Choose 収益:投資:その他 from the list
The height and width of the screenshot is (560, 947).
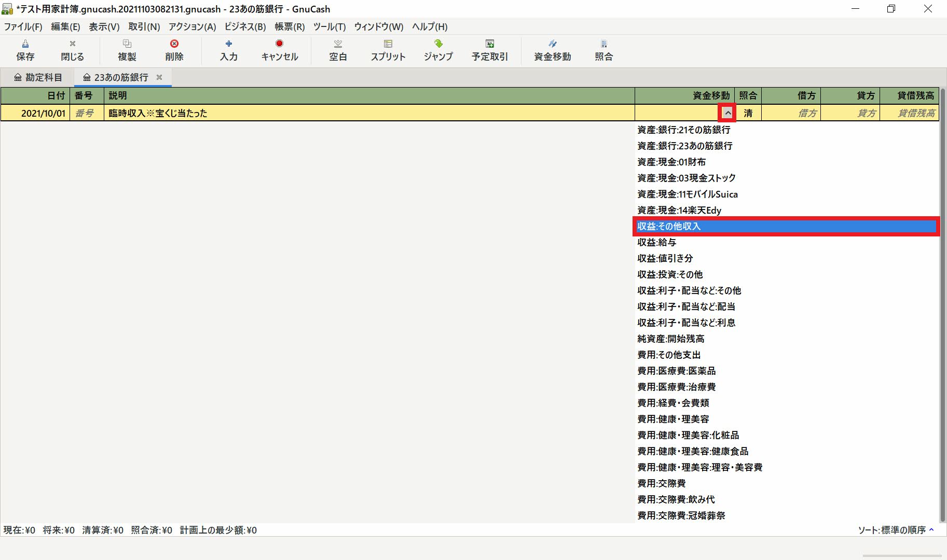pyautogui.click(x=787, y=274)
